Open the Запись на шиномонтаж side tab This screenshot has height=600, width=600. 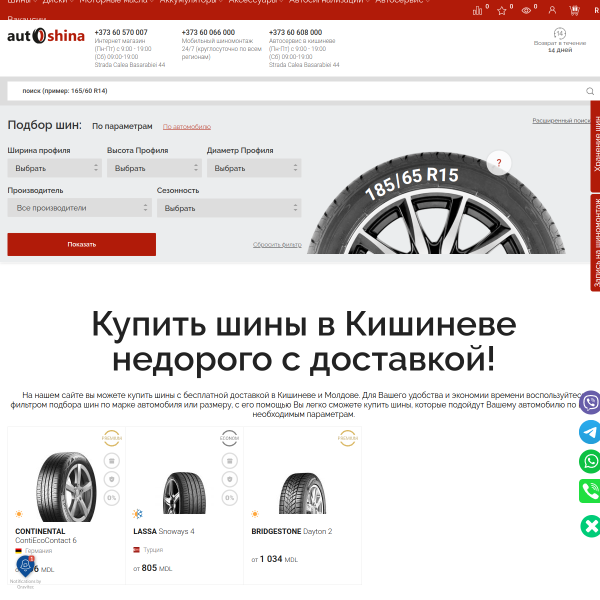coord(595,243)
